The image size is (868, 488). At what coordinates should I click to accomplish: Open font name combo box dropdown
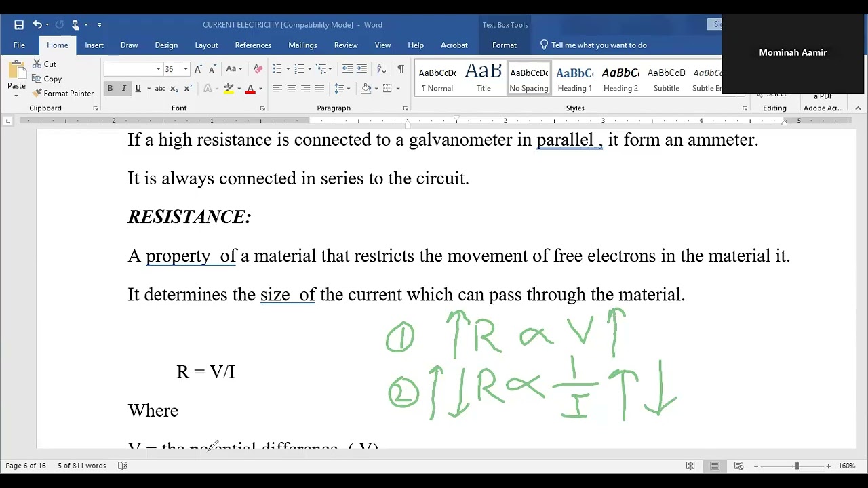[159, 69]
